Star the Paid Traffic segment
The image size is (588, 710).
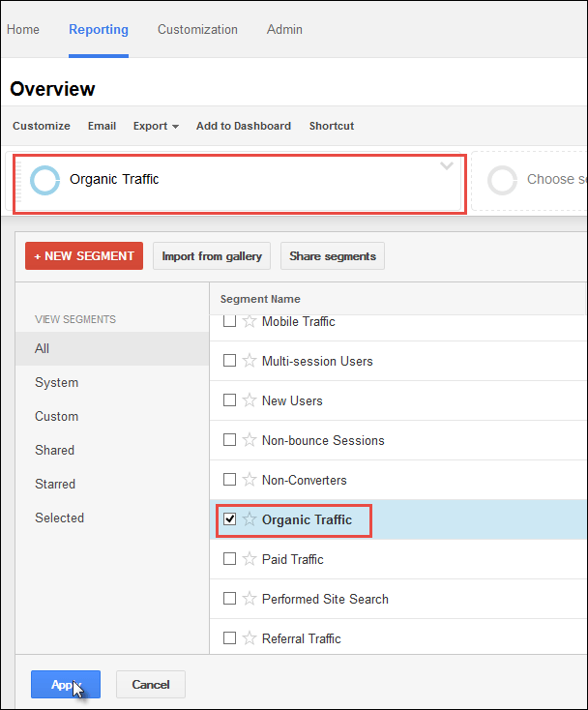tap(250, 559)
